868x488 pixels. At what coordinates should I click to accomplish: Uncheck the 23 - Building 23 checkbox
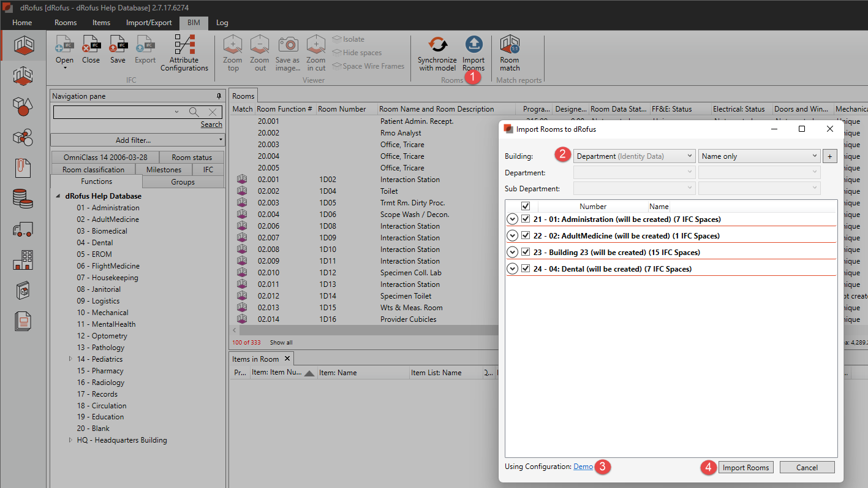point(525,252)
